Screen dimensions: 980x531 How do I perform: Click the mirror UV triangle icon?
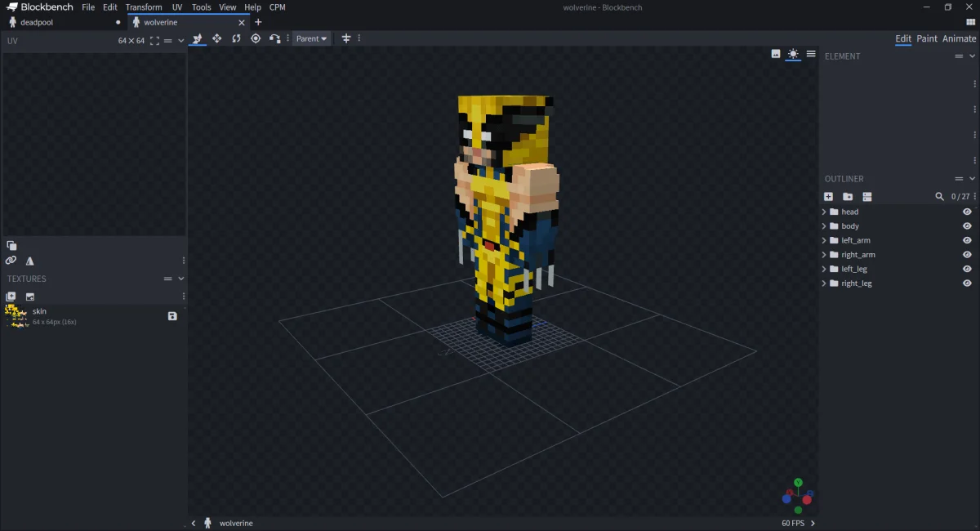point(30,261)
